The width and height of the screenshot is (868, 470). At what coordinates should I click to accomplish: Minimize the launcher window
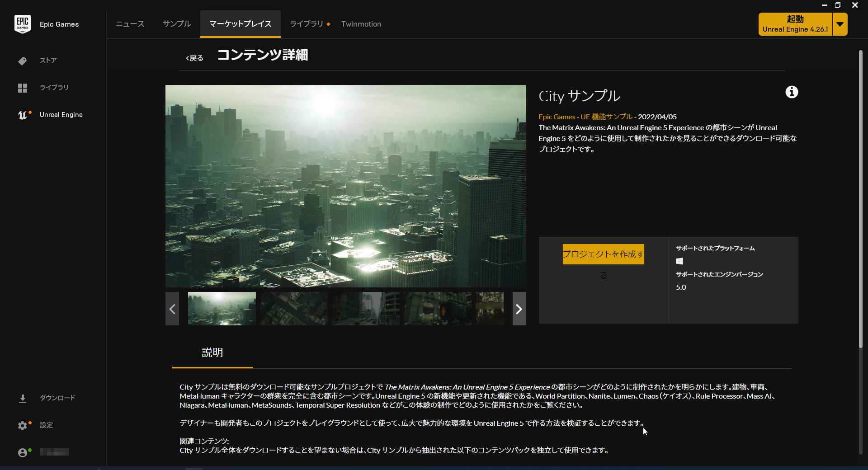[x=825, y=5]
